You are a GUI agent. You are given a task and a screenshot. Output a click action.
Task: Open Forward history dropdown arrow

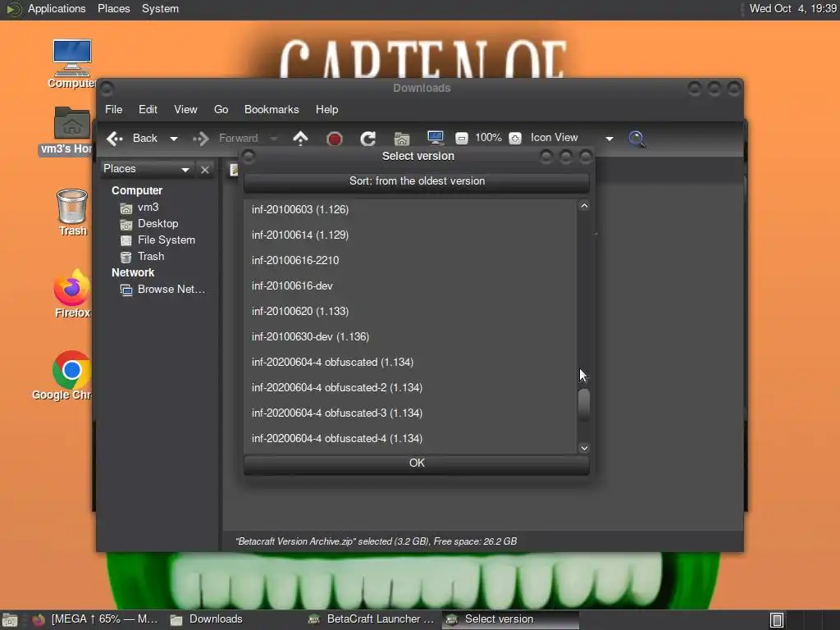(x=274, y=139)
